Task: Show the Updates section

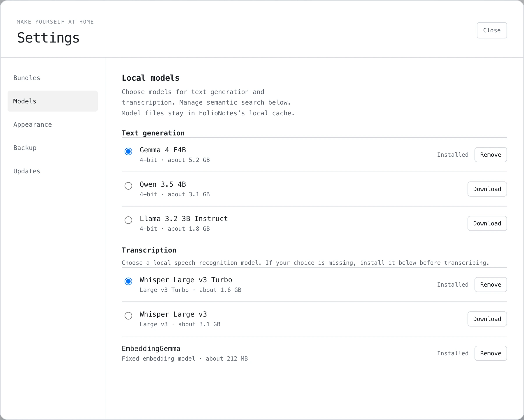Action: (x=53, y=171)
